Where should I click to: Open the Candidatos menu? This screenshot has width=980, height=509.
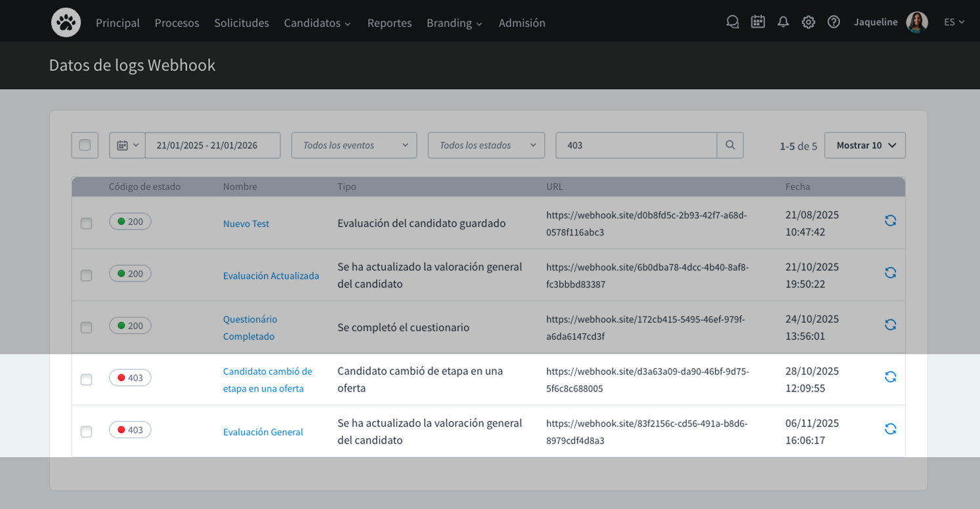pyautogui.click(x=317, y=23)
